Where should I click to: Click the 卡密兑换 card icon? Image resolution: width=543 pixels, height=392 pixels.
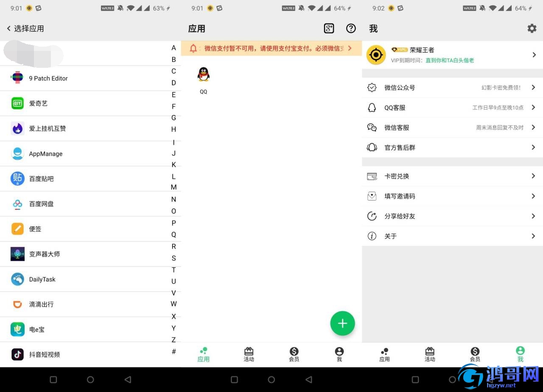[x=372, y=176]
